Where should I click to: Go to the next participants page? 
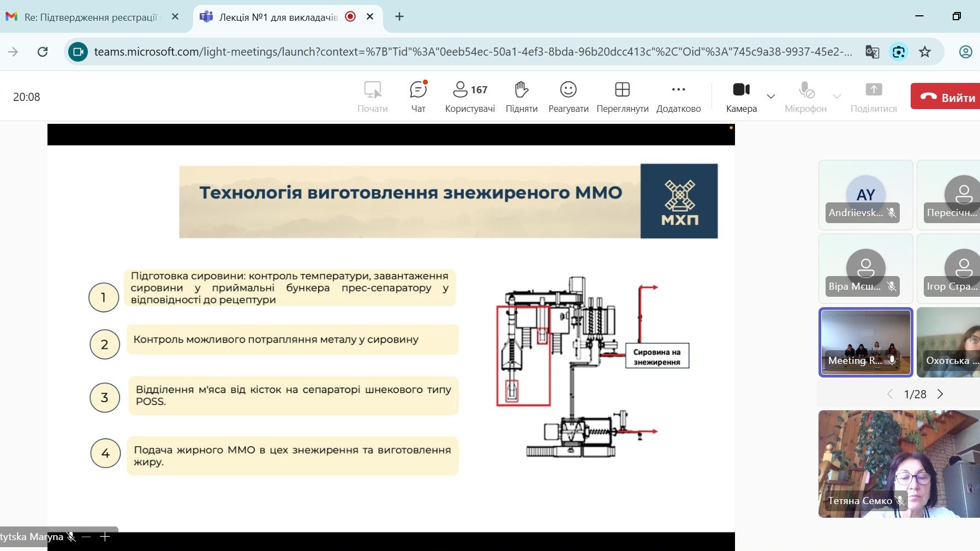(940, 394)
